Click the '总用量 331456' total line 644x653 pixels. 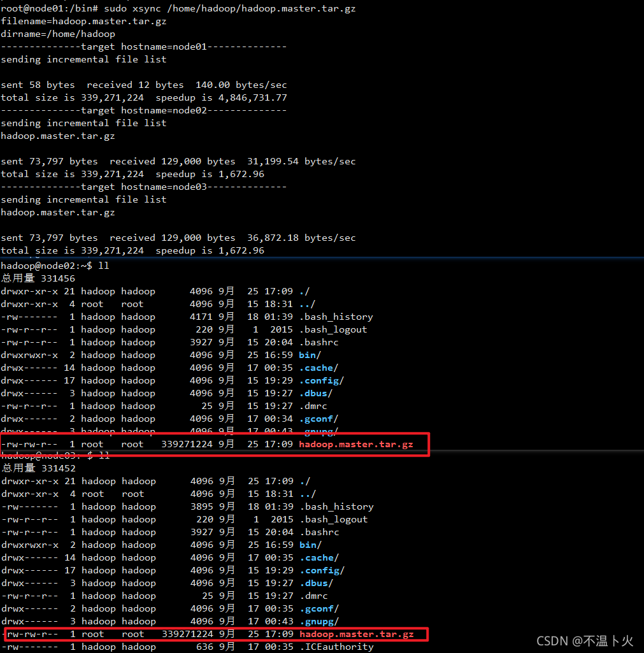[x=38, y=278]
